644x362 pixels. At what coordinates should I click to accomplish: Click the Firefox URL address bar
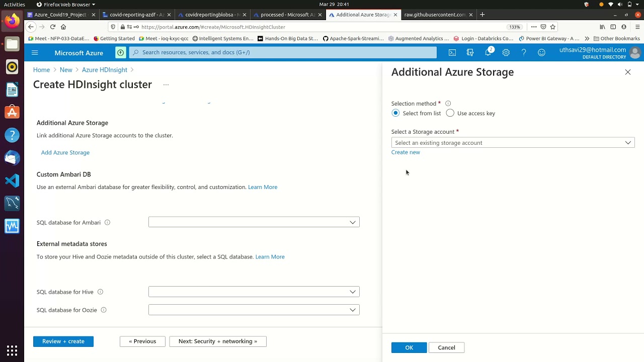point(322,27)
